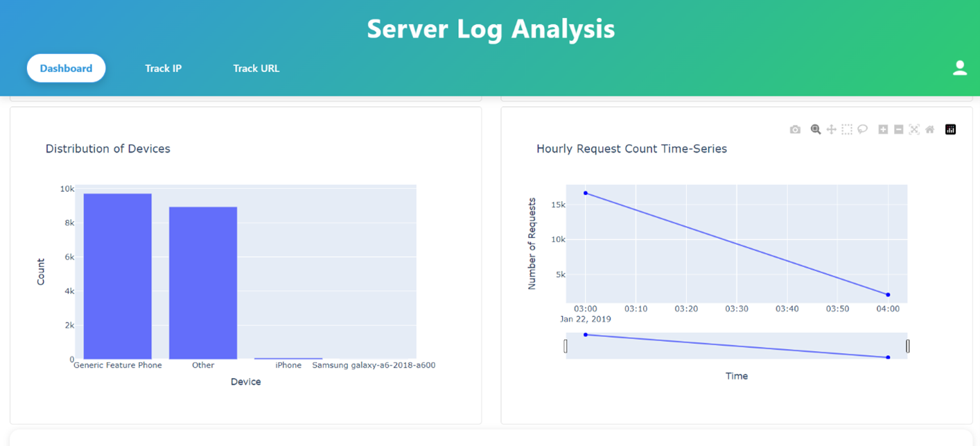
Task: Click the Generic Feature Phone bar
Action: 117,276
